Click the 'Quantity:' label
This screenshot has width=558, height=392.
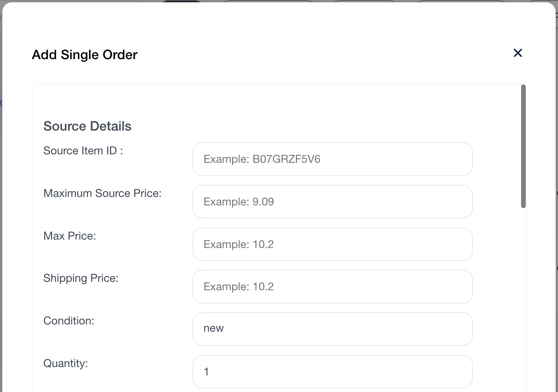[x=66, y=363]
